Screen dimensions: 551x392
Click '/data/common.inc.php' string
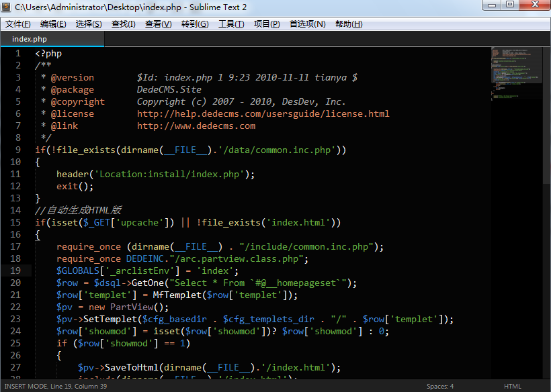pos(277,150)
